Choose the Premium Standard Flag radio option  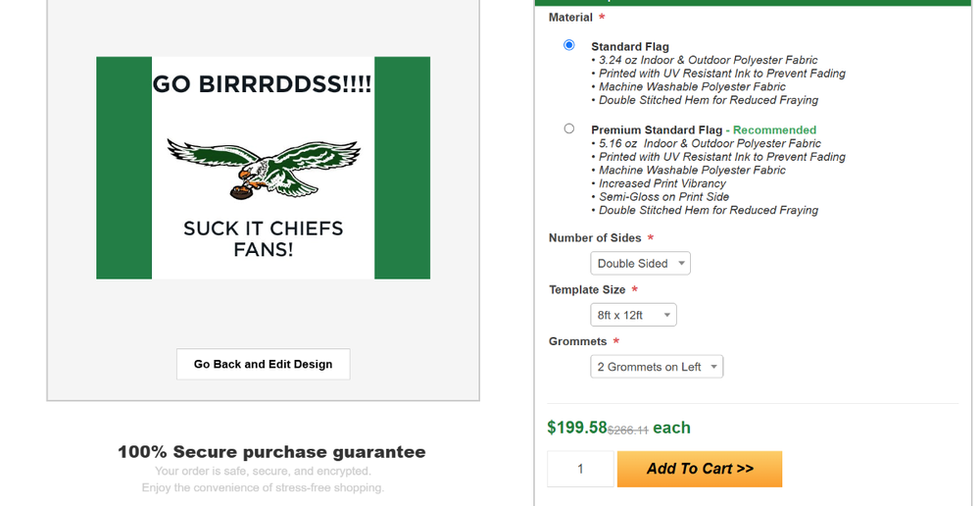[x=569, y=128]
